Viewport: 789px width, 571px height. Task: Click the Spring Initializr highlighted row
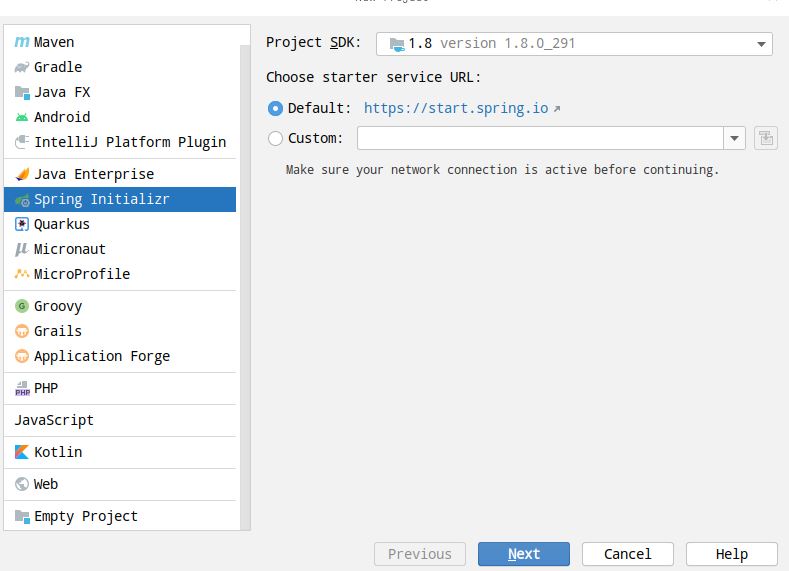pos(120,199)
